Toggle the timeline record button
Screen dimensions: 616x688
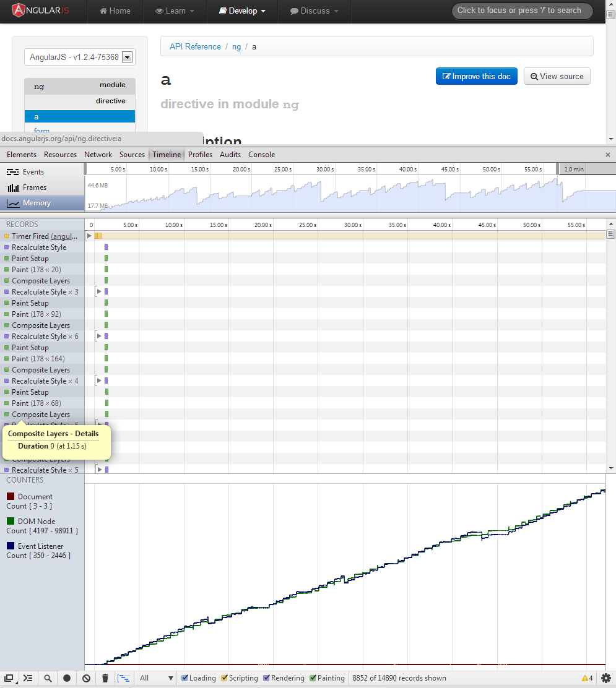coord(67,678)
